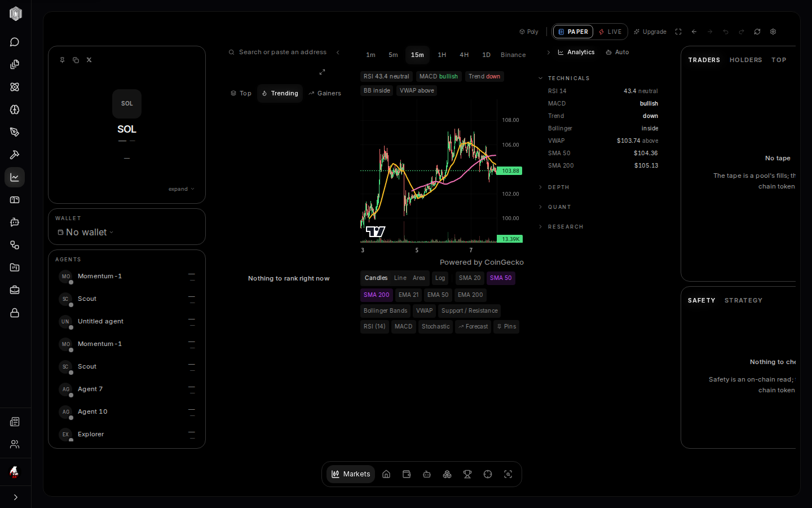
Task: Open the STRATEGY tab
Action: 743,300
